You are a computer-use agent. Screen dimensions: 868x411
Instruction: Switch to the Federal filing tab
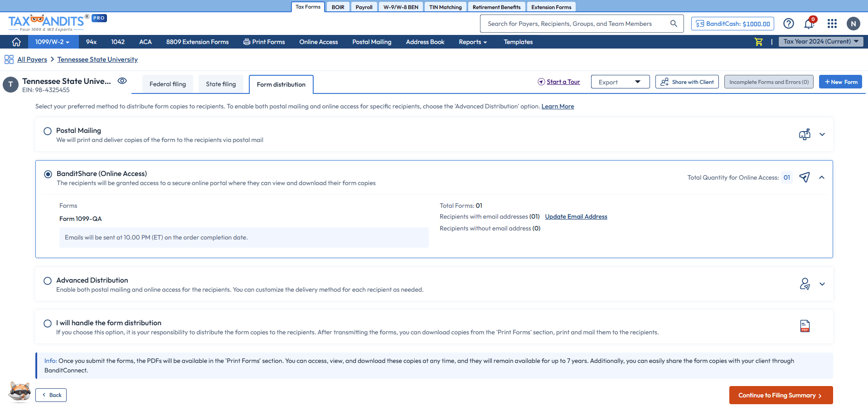(x=168, y=84)
